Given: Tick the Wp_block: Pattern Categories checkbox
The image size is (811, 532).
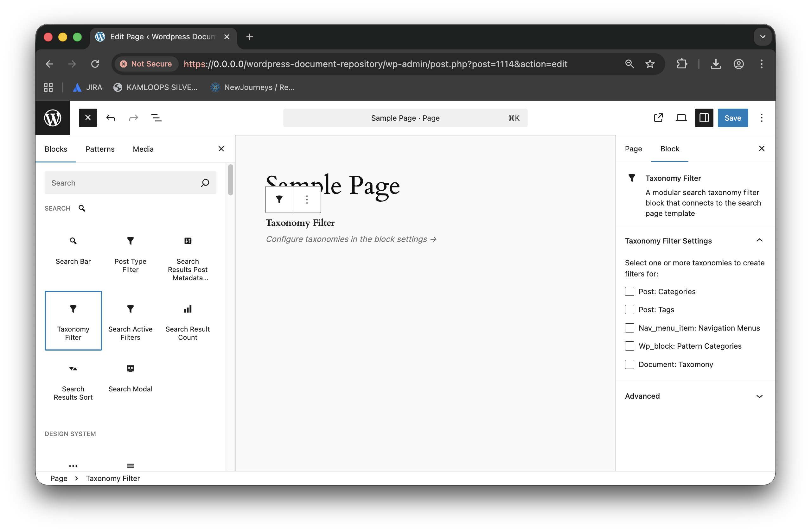Looking at the screenshot, I should coord(629,346).
